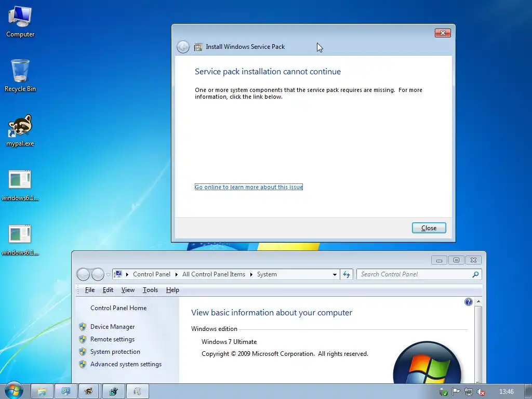
Task: Expand arrow after Control Panel breadcrumb
Action: click(x=177, y=274)
